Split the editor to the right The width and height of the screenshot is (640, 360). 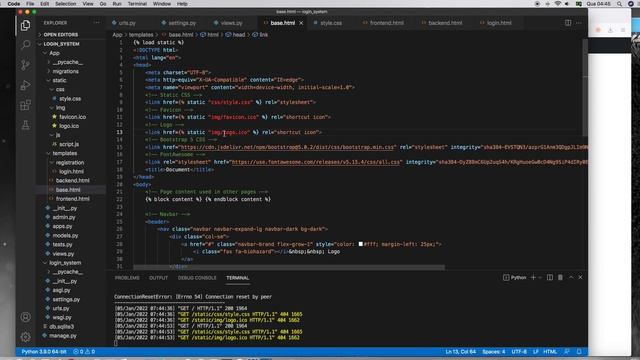(568, 23)
